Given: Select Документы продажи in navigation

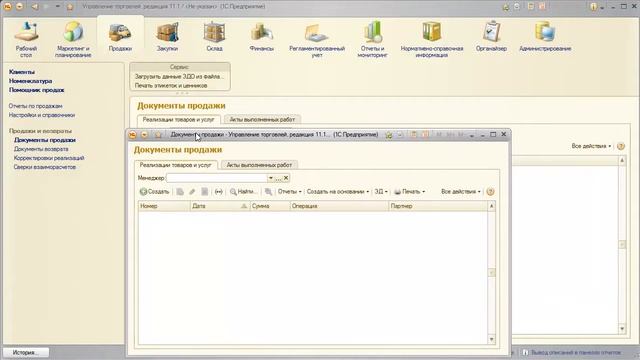Looking at the screenshot, I should coord(45,140).
